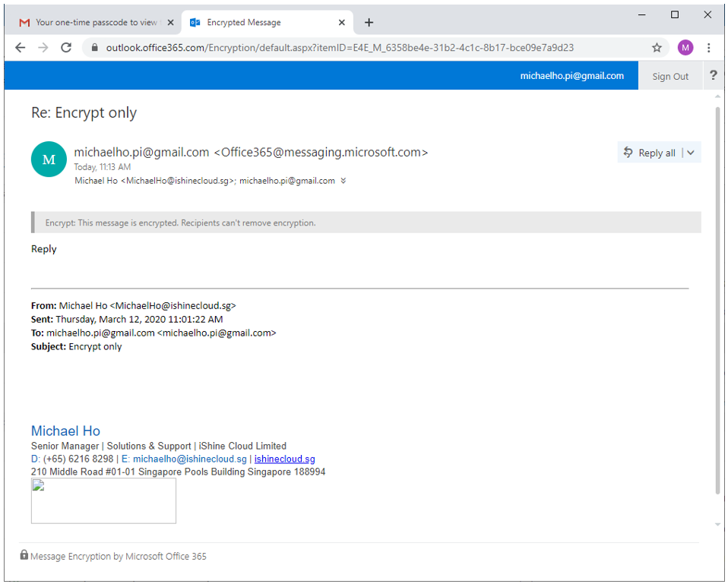Viewport: 728px width, 584px height.
Task: Reload the Encrypted Message page
Action: click(x=66, y=47)
